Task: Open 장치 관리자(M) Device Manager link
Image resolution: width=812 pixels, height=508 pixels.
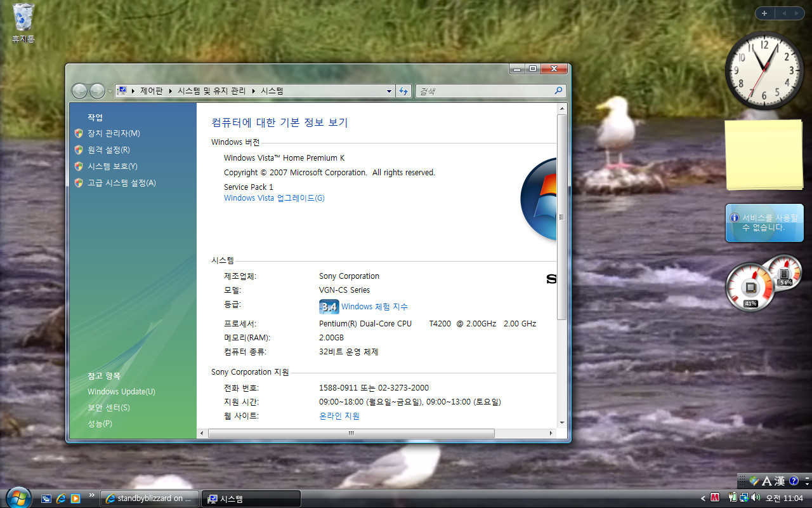Action: 114,133
